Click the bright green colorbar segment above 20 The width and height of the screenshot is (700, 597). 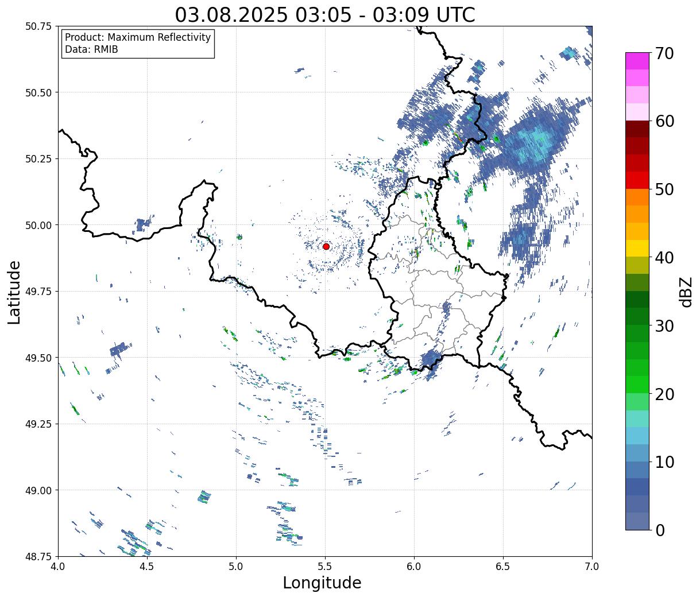click(x=637, y=384)
